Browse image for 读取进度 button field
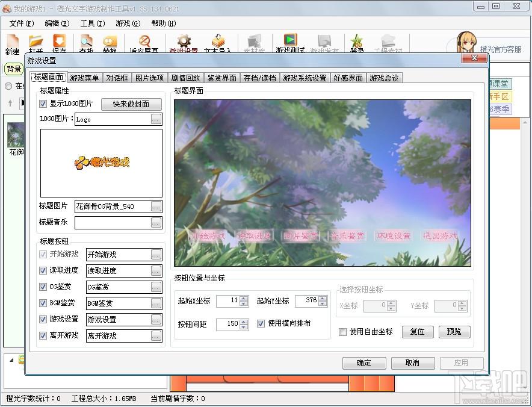Viewport: 532px width, 407px height. (156, 270)
